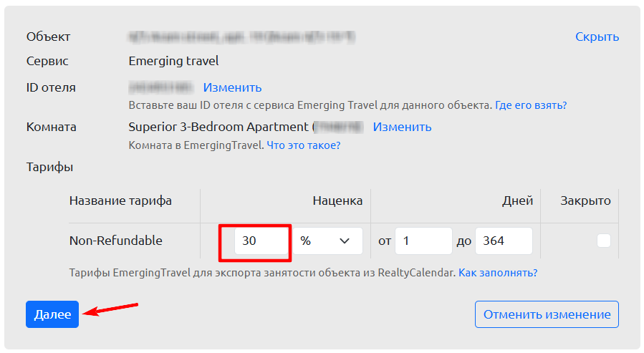The image size is (644, 353).
Task: Click the chevron arrow in the % dropdown
Action: coord(345,241)
